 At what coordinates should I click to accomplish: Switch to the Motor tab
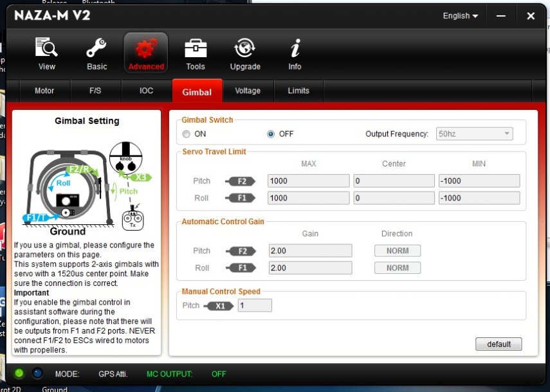tap(44, 91)
